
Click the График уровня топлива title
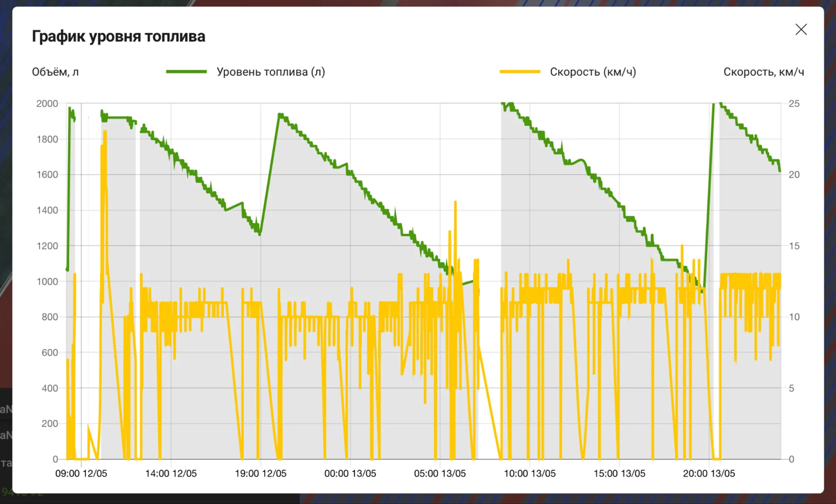click(x=118, y=36)
